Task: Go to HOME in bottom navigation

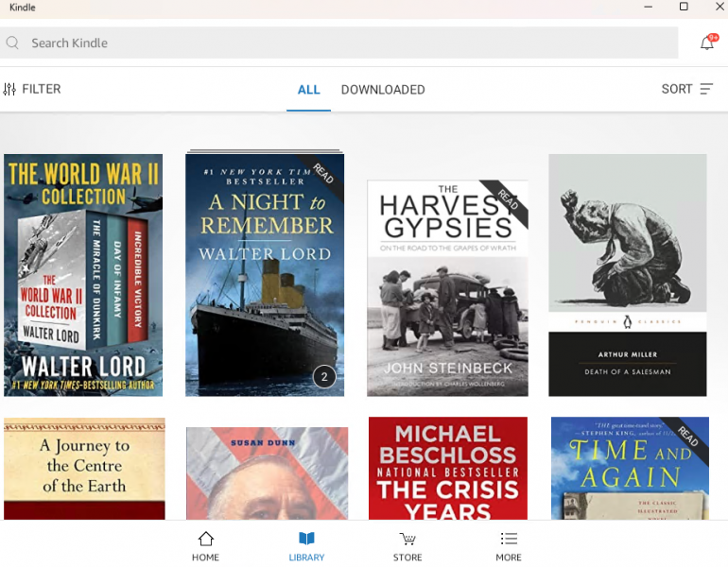Action: click(205, 546)
